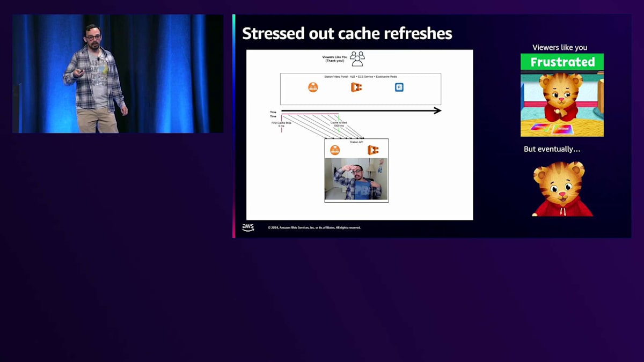
Task: Click the Amazon Web Services copyright text
Action: (x=314, y=227)
